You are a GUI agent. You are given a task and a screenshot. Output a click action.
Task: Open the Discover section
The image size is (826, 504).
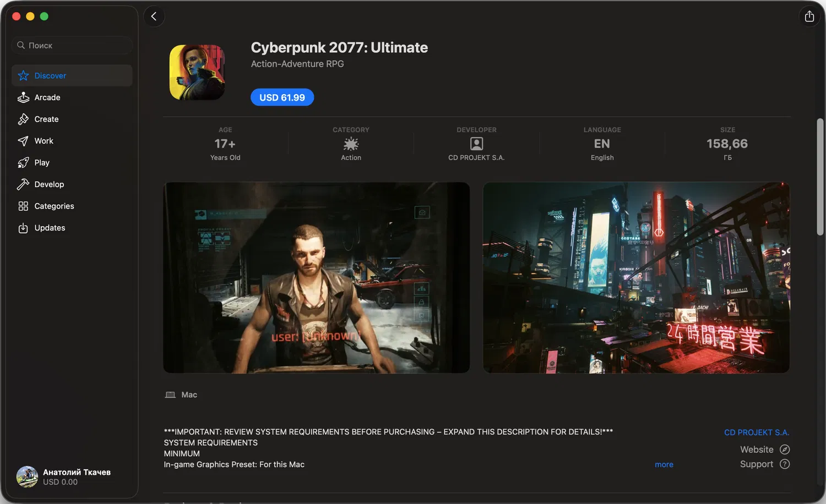coord(72,75)
